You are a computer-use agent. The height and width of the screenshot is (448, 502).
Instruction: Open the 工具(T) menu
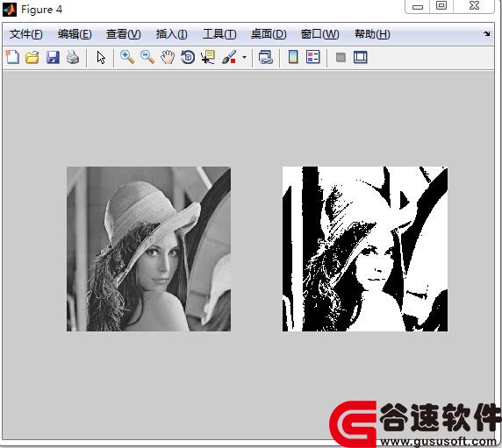click(x=219, y=34)
